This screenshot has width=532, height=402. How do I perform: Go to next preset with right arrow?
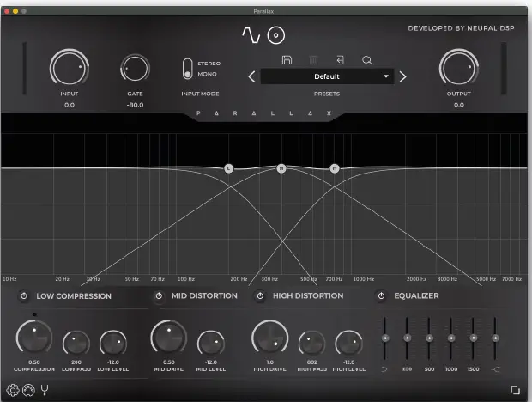[402, 76]
